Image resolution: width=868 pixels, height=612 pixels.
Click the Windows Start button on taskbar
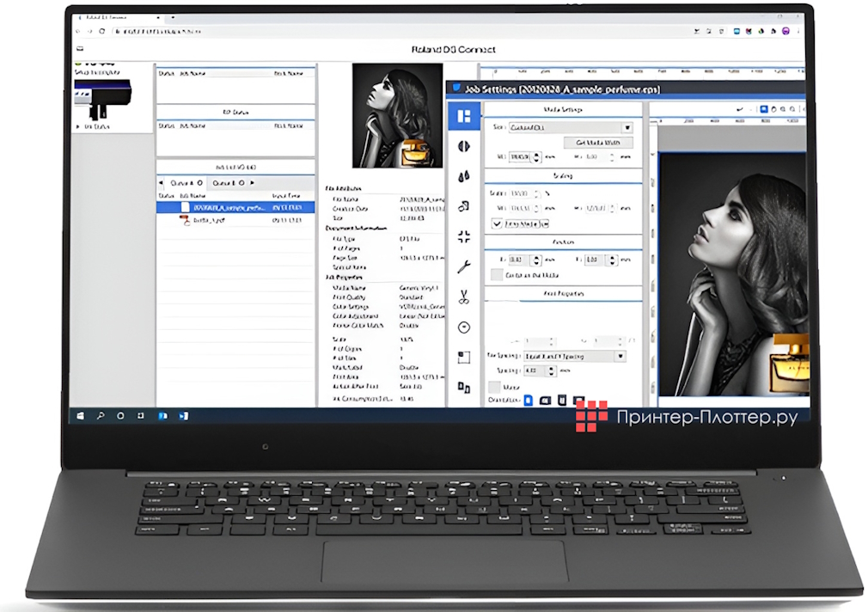[81, 416]
